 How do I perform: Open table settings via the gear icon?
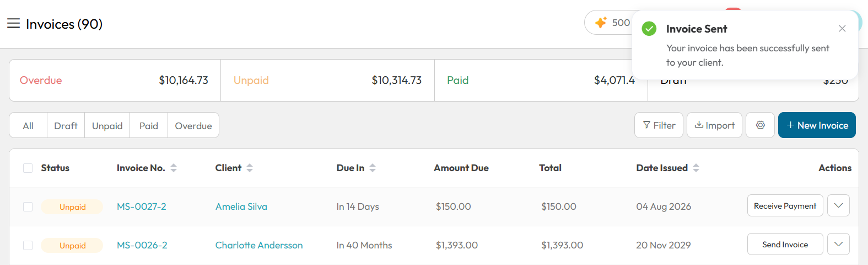coord(761,125)
